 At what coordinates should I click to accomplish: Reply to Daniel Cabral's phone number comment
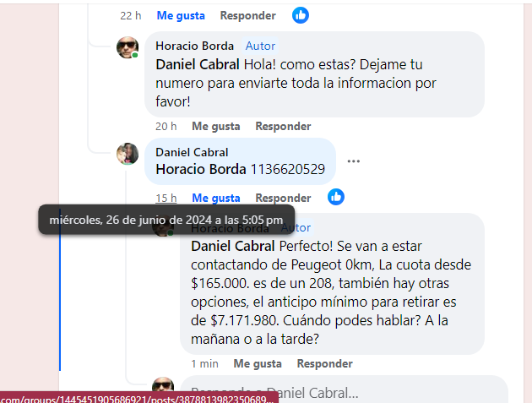point(283,198)
